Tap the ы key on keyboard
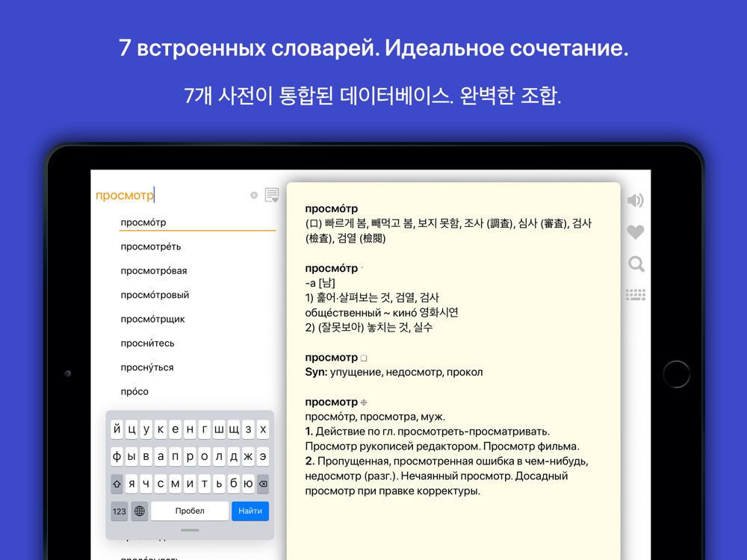 point(131,456)
